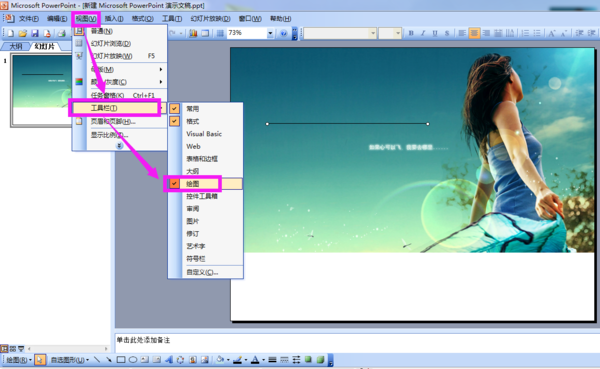
Task: Select the Rectangle shape tool
Action: pyautogui.click(x=121, y=359)
